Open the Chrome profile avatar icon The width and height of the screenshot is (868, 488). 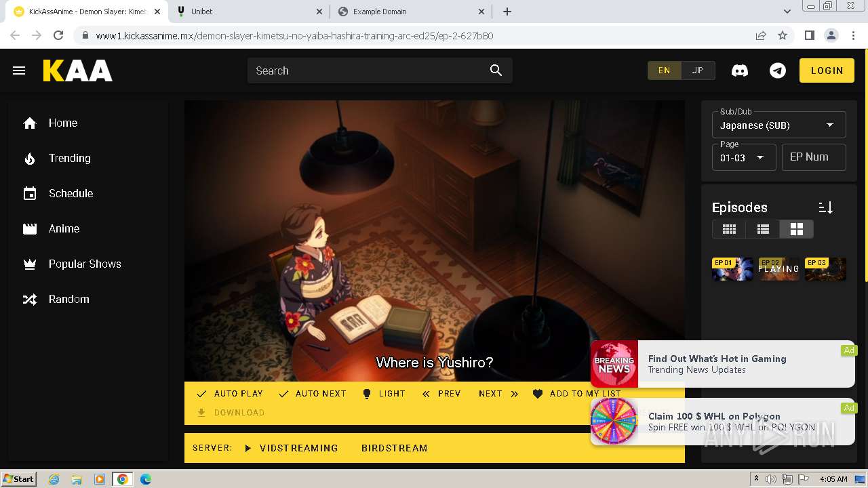click(831, 35)
